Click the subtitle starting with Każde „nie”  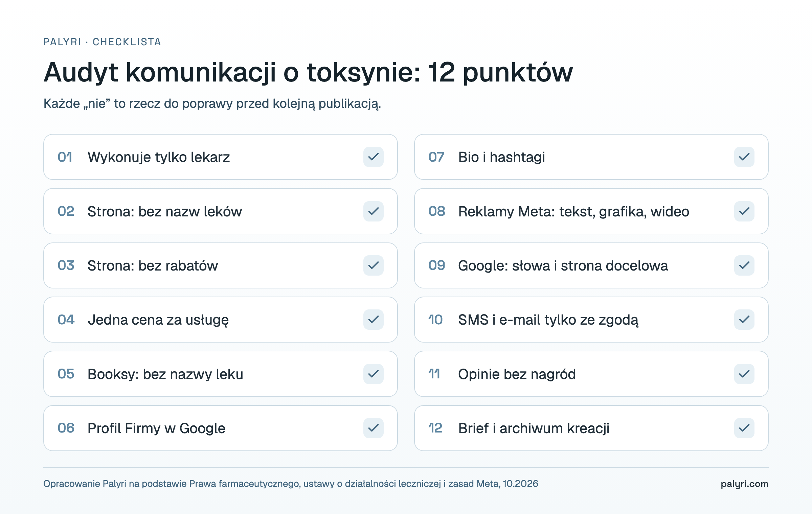pyautogui.click(x=212, y=104)
